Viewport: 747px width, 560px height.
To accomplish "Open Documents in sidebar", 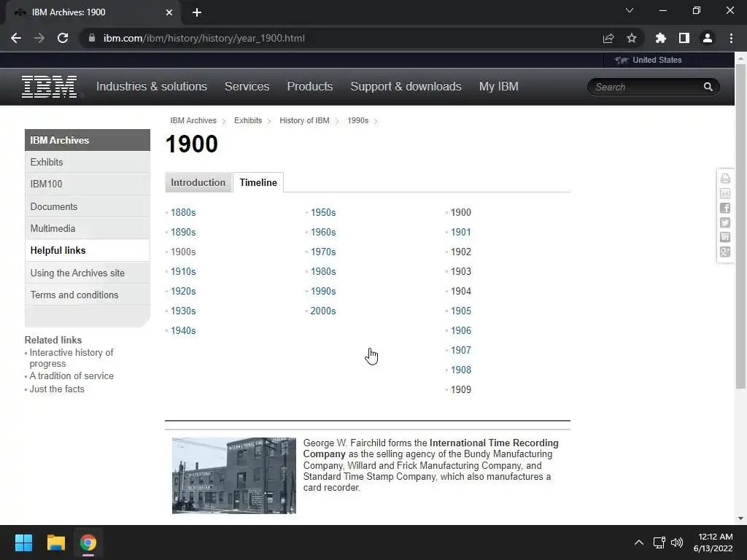I will [88, 206].
